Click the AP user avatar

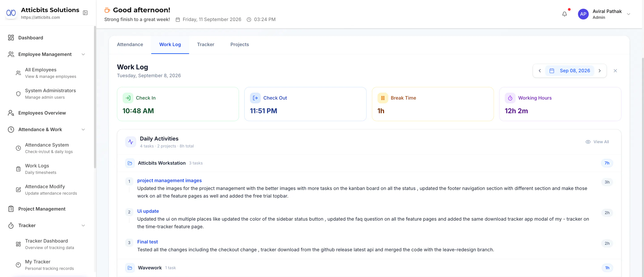pyautogui.click(x=583, y=14)
